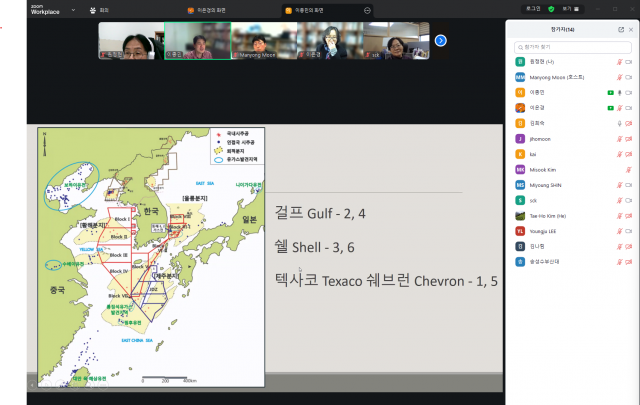Toggle muted mic icon for Youngju LEE
Screen dimensions: 640x405
[620, 230]
